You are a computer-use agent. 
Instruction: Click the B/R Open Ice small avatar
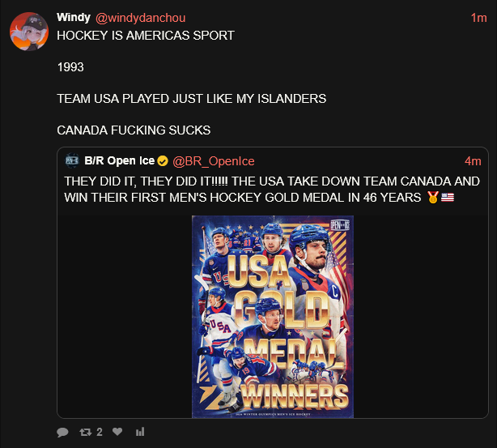(72, 160)
